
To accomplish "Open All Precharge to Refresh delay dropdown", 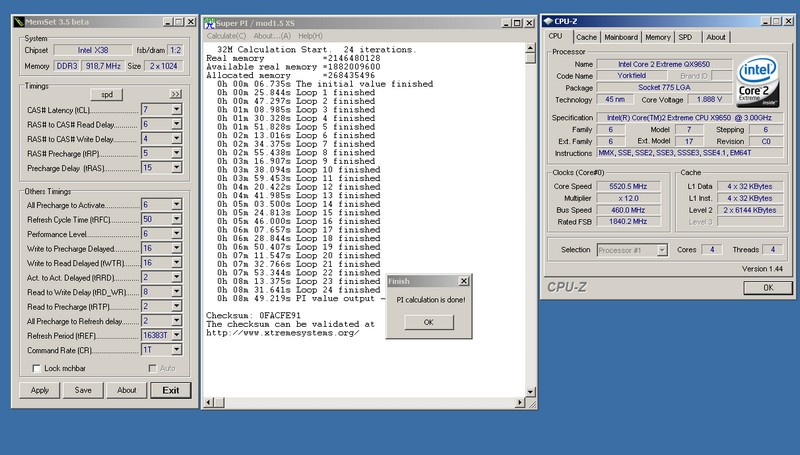I will point(177,321).
